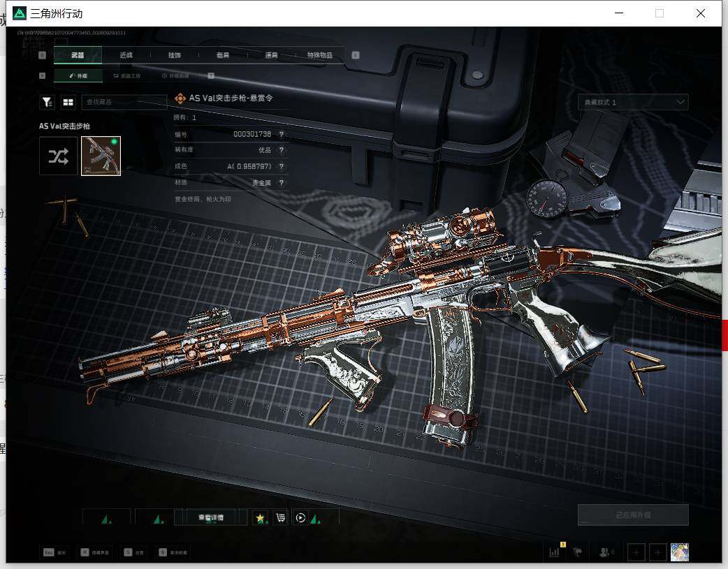Image resolution: width=728 pixels, height=569 pixels.
Task: Close the 三角洲行动 window
Action: point(701,13)
